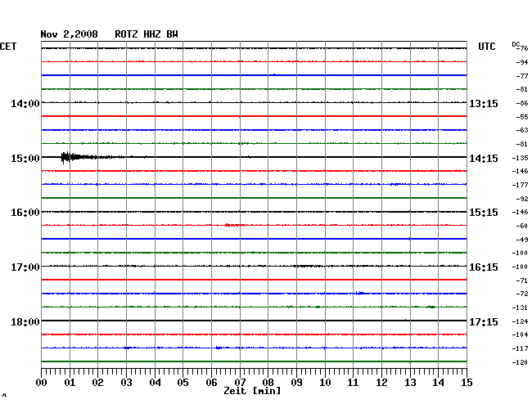Screen dimensions: 532x404
Task: Click the "14" minute tick label
Action: pyautogui.click(x=438, y=383)
